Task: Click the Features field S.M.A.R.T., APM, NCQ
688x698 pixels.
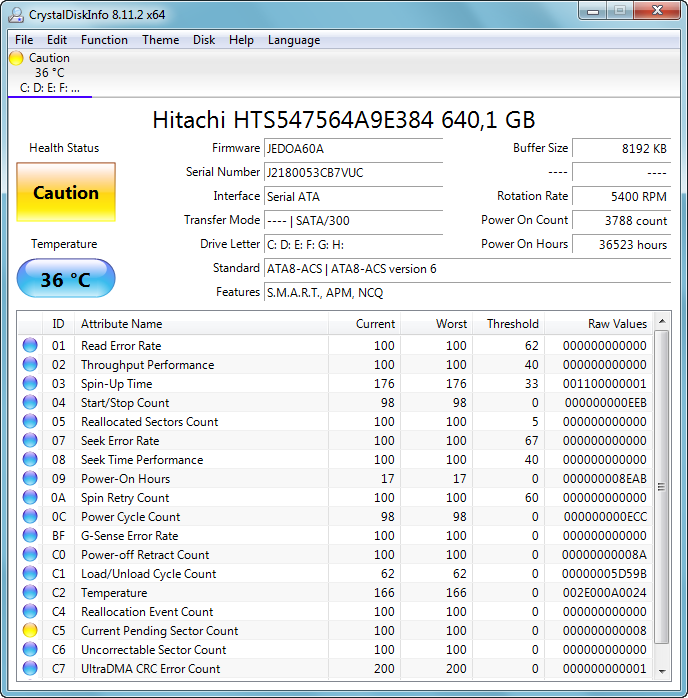Action: point(467,293)
